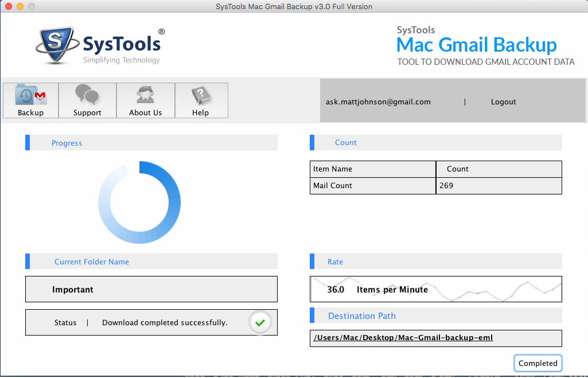The image size is (588, 378).
Task: Open the Support chat bubbles icon
Action: coord(87,100)
